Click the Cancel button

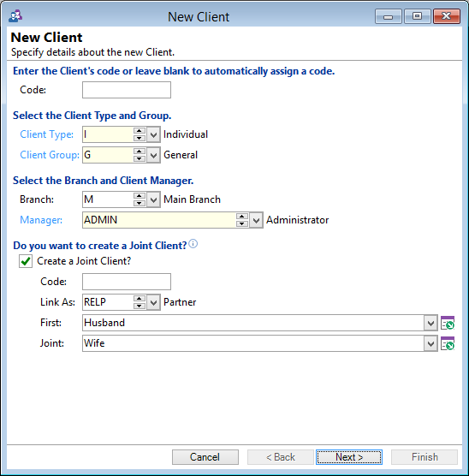pos(205,457)
